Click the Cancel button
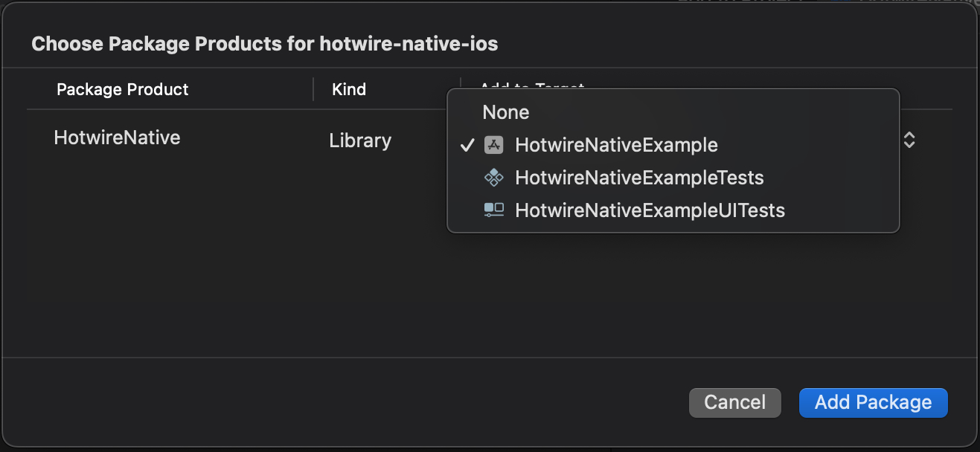Screen dimensions: 980x452 coord(735,402)
